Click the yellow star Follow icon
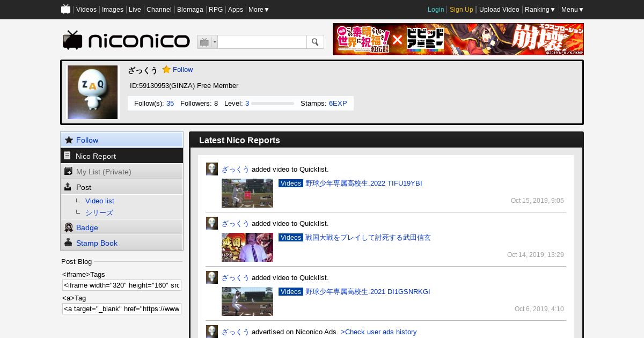This screenshot has width=644, height=338. pyautogui.click(x=166, y=69)
